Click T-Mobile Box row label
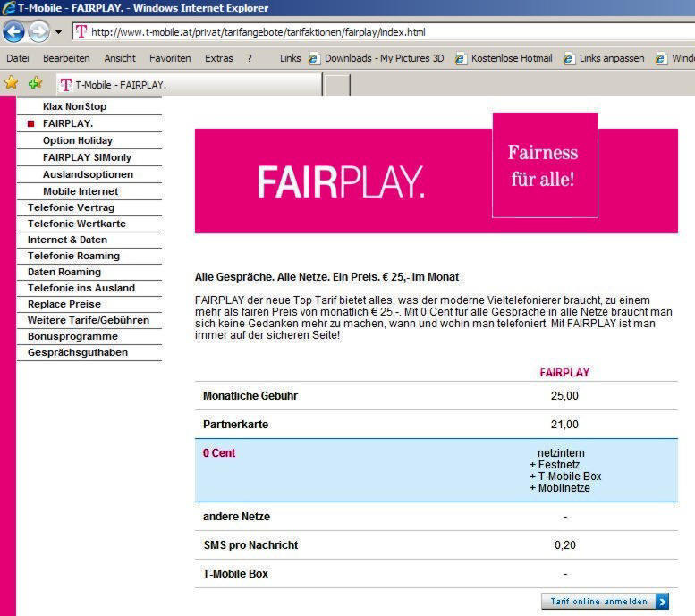 (235, 573)
